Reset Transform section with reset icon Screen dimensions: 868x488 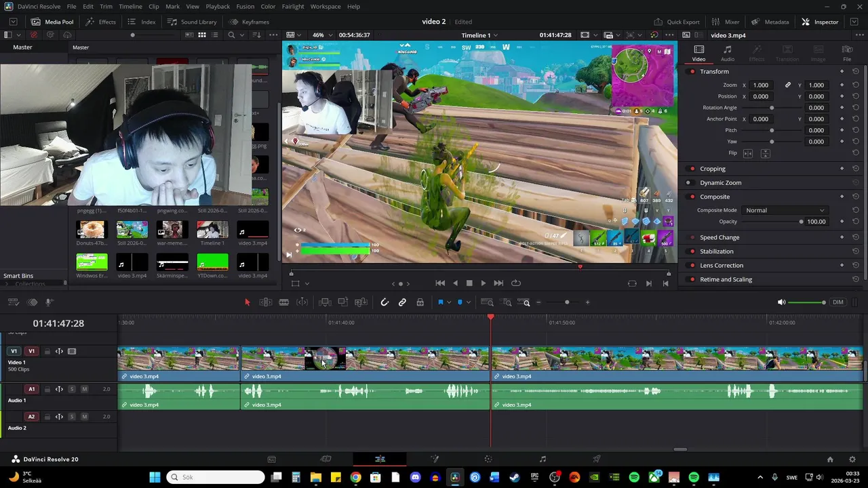856,72
